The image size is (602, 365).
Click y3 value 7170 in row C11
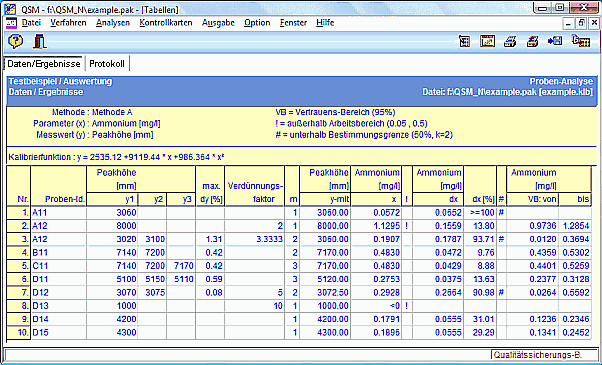click(x=181, y=266)
